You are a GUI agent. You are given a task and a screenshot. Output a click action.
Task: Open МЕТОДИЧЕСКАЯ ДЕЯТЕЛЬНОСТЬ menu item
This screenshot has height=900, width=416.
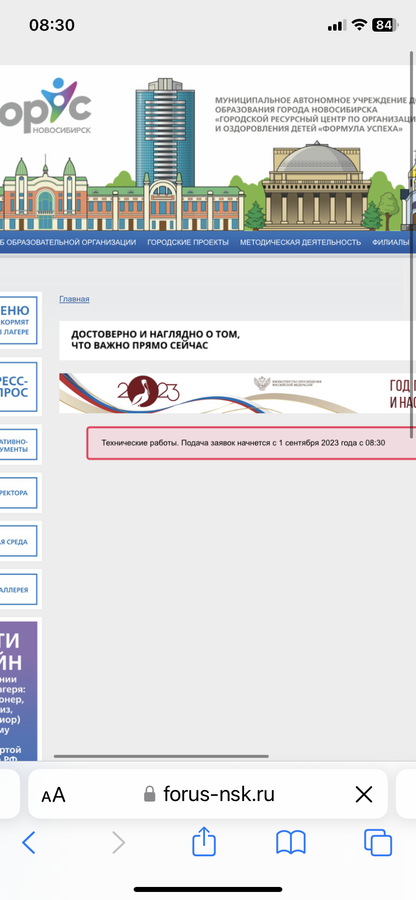coord(300,242)
